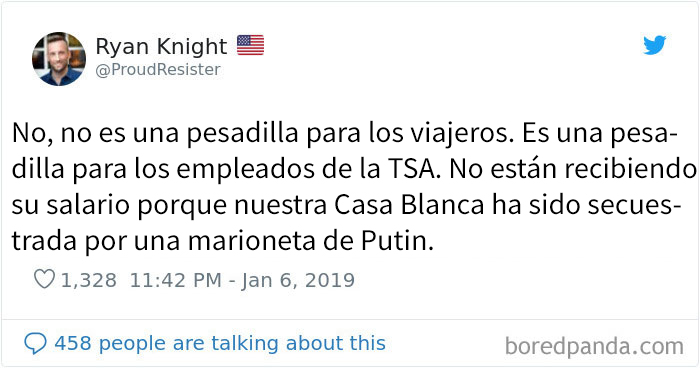Open '458 people are talking about this'

220,343
